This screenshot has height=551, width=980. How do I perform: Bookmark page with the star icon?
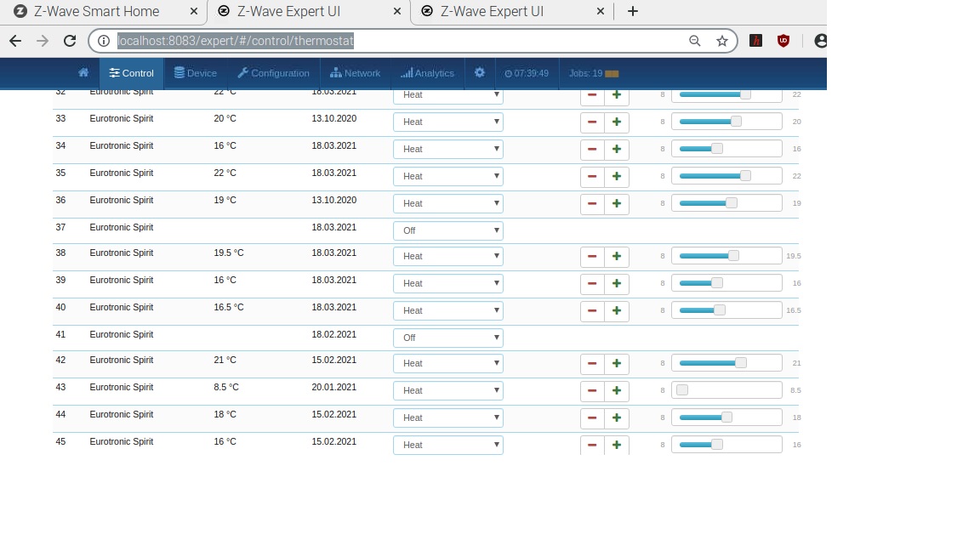pyautogui.click(x=722, y=41)
